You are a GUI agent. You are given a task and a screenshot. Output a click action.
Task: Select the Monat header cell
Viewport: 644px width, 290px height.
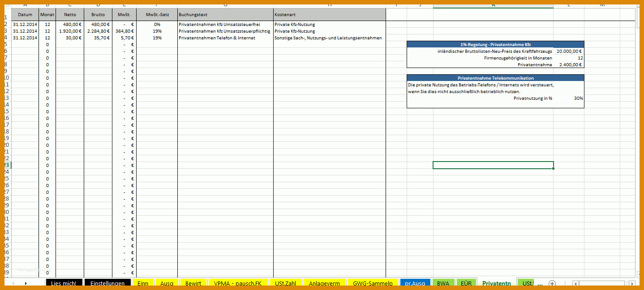(x=47, y=14)
